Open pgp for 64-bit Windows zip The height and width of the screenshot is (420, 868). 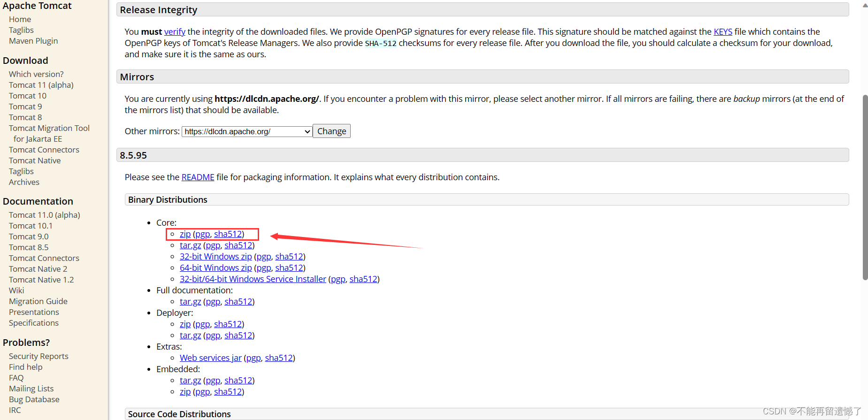tap(264, 267)
